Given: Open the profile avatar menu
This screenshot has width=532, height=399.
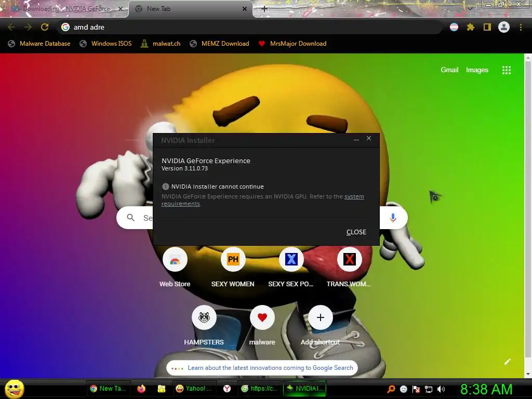Looking at the screenshot, I should tap(504, 27).
